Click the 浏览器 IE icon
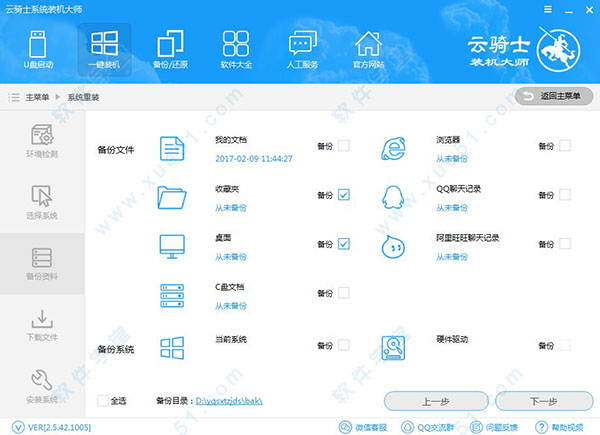The height and width of the screenshot is (435, 600). pyautogui.click(x=393, y=148)
